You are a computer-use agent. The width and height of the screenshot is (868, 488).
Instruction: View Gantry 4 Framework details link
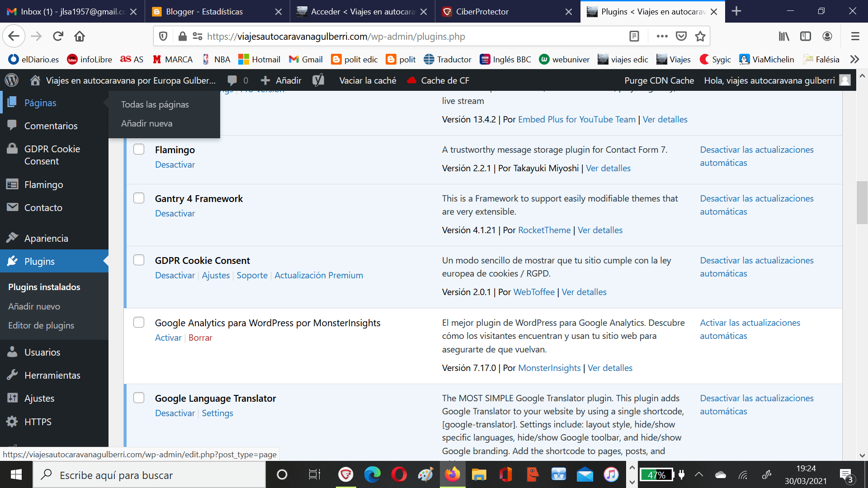coord(600,230)
